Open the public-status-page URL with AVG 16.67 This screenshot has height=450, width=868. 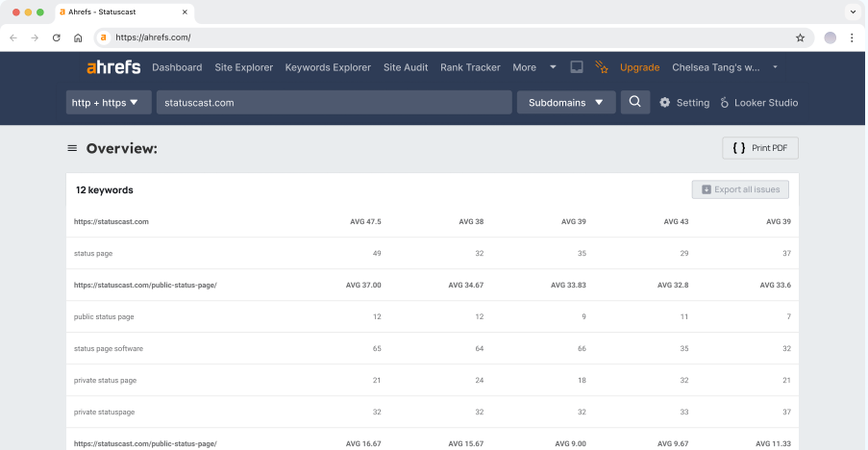(145, 443)
